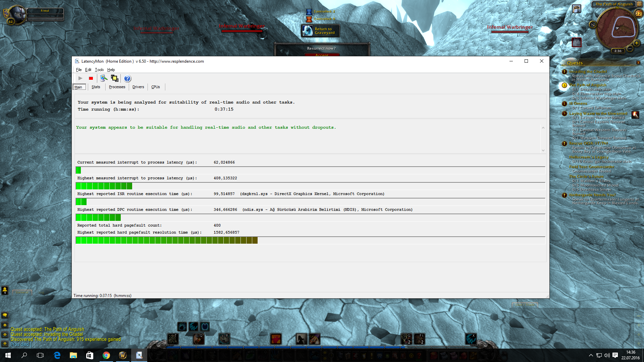Click the message box scroll down arrow
The width and height of the screenshot is (644, 362).
coord(543,150)
